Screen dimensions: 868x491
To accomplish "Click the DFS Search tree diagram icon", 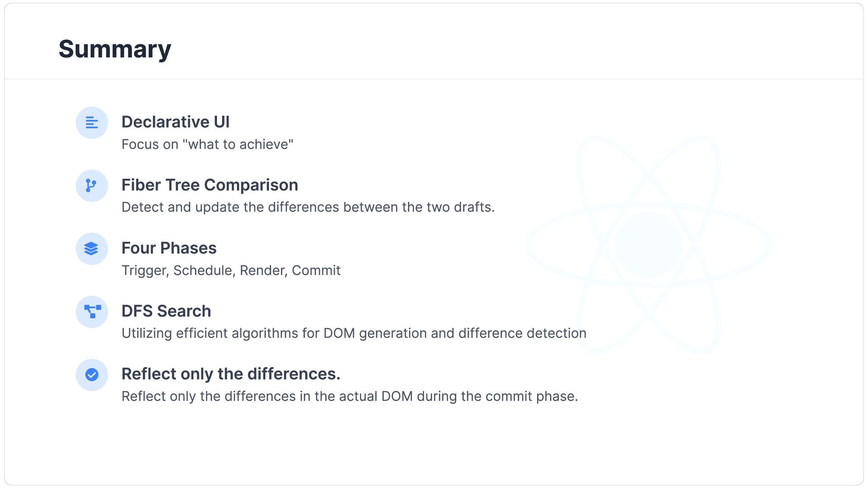I will [x=92, y=312].
